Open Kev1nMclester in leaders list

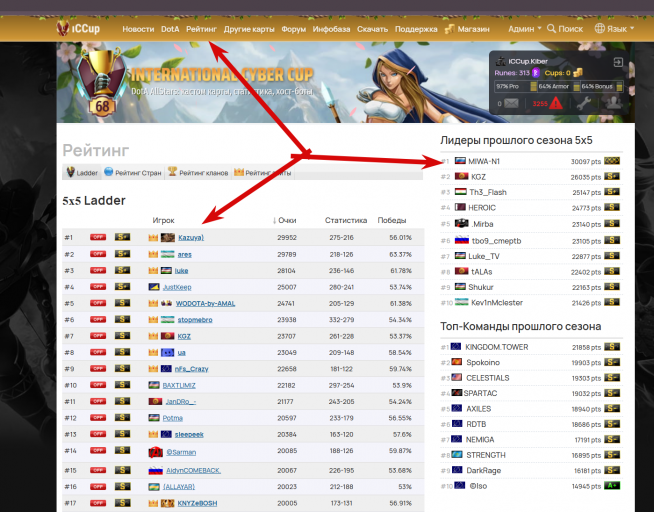click(497, 303)
